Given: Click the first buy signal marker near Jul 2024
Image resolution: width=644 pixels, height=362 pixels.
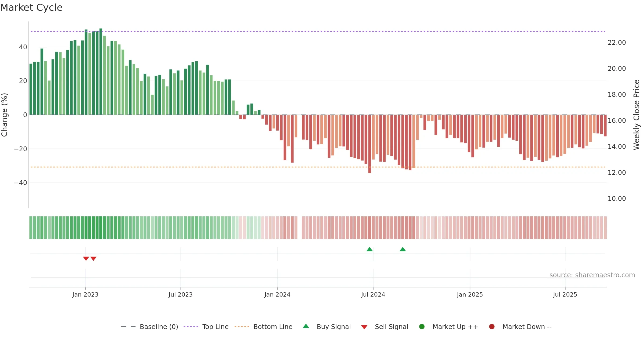Looking at the screenshot, I should 369,249.
